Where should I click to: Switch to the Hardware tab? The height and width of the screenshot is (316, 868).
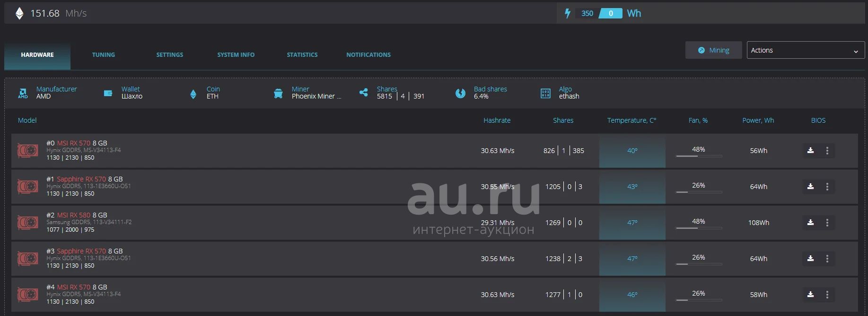tap(37, 55)
